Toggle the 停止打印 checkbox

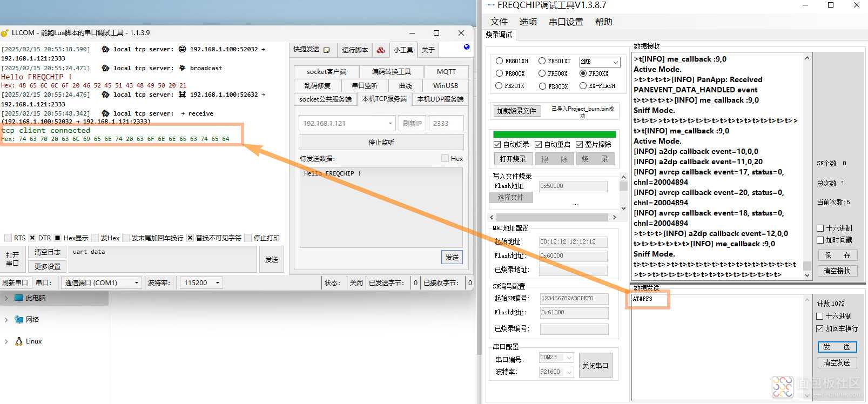click(248, 238)
